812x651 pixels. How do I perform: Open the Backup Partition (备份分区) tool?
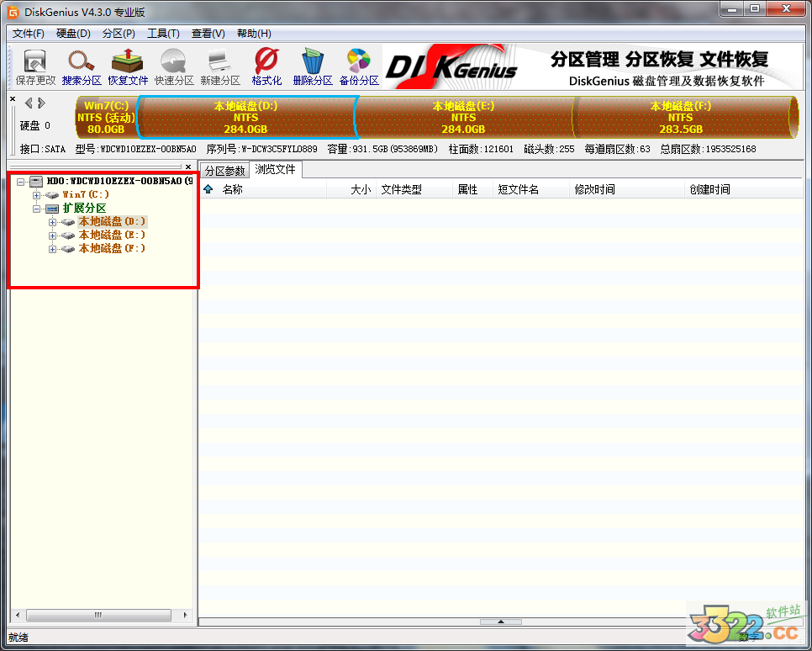(x=359, y=67)
